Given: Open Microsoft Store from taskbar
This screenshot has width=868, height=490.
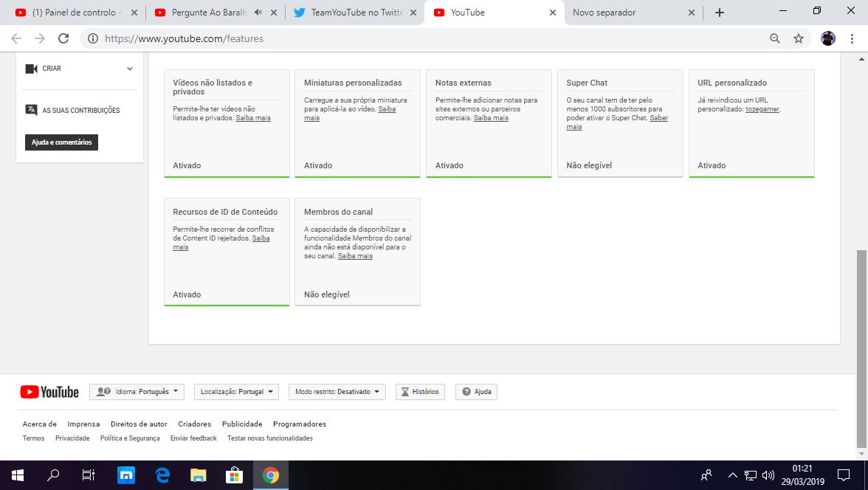Looking at the screenshot, I should (x=234, y=475).
